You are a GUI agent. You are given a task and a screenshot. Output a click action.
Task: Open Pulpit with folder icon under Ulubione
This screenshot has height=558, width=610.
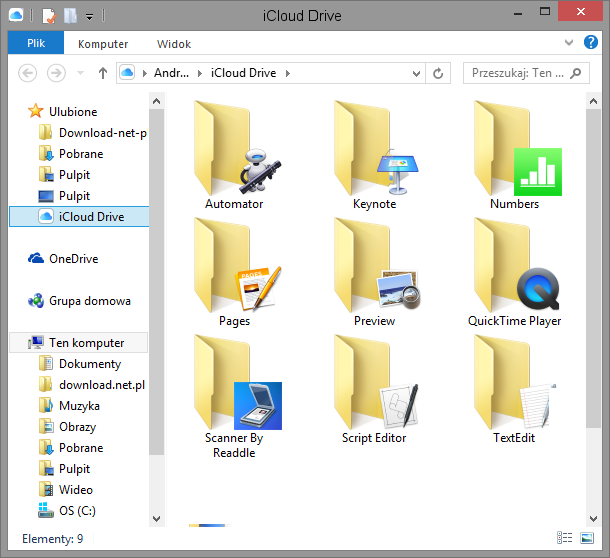(x=65, y=175)
